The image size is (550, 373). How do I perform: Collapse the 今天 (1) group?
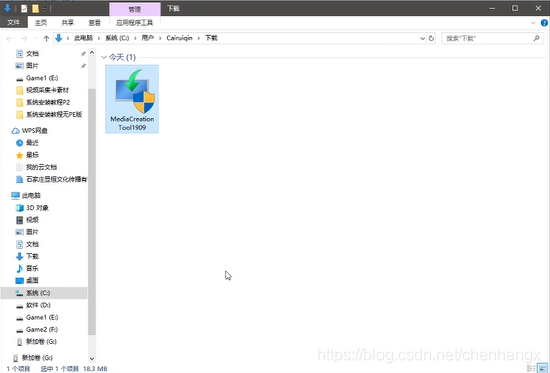[x=104, y=57]
